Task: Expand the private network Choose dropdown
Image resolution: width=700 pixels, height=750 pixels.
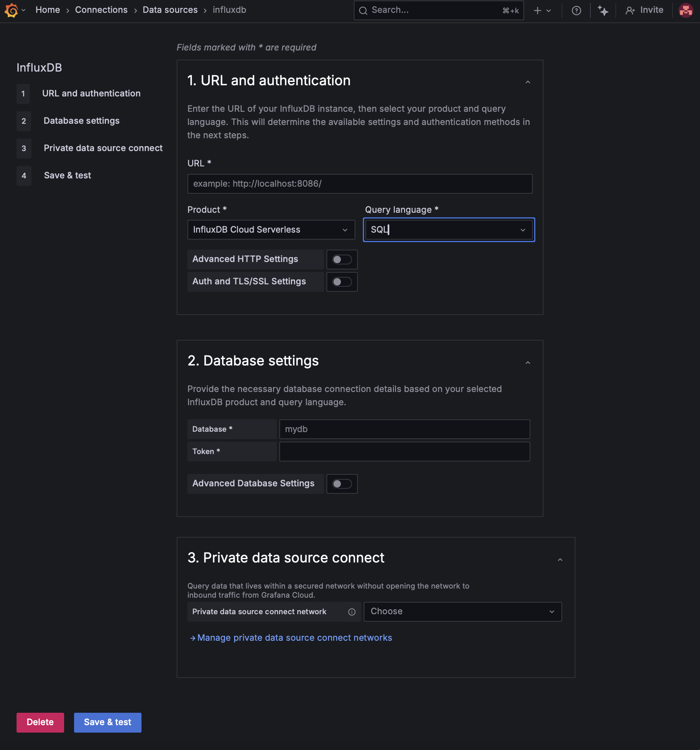Action: click(463, 612)
